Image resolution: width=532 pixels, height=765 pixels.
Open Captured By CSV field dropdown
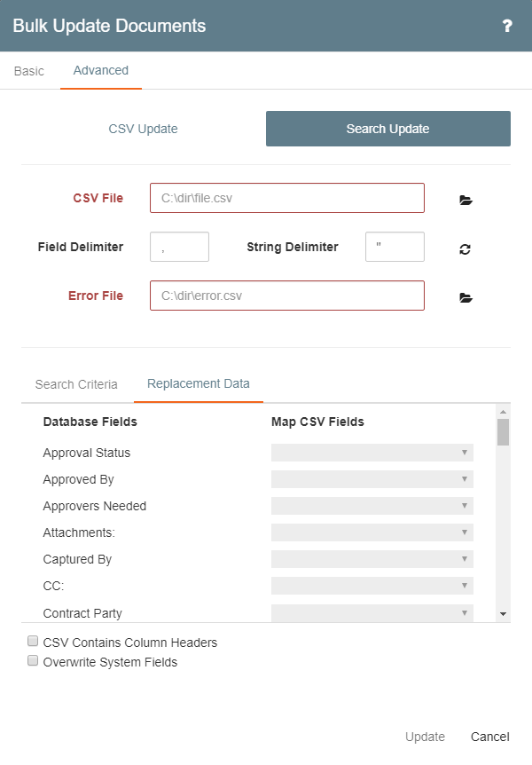tap(372, 559)
